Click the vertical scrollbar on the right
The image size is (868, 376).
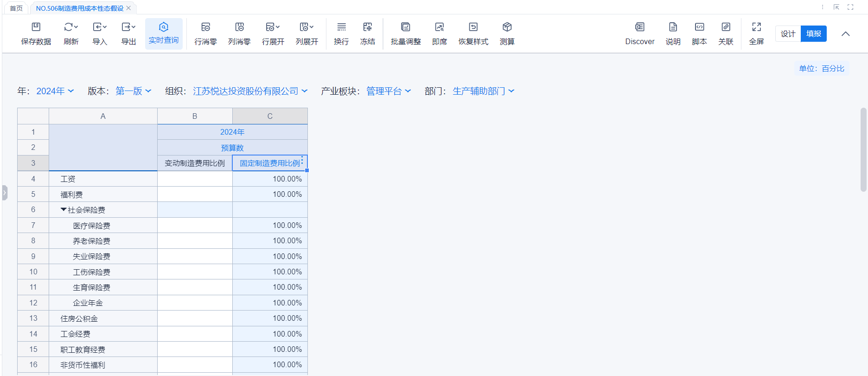[863, 149]
